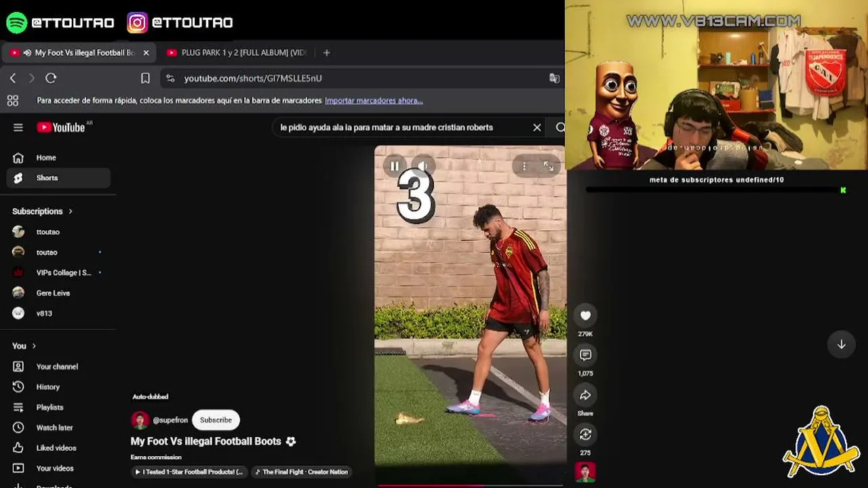Expand the Short to fullscreen

pyautogui.click(x=549, y=166)
